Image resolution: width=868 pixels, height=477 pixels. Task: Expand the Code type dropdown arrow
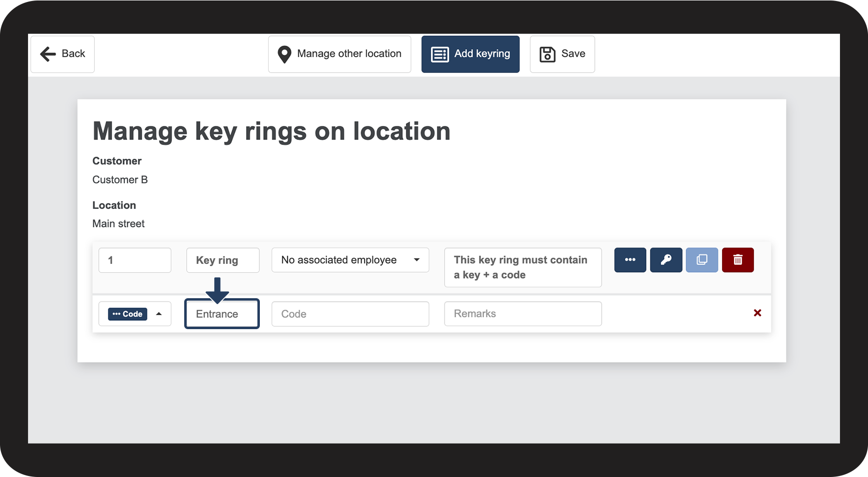(159, 314)
